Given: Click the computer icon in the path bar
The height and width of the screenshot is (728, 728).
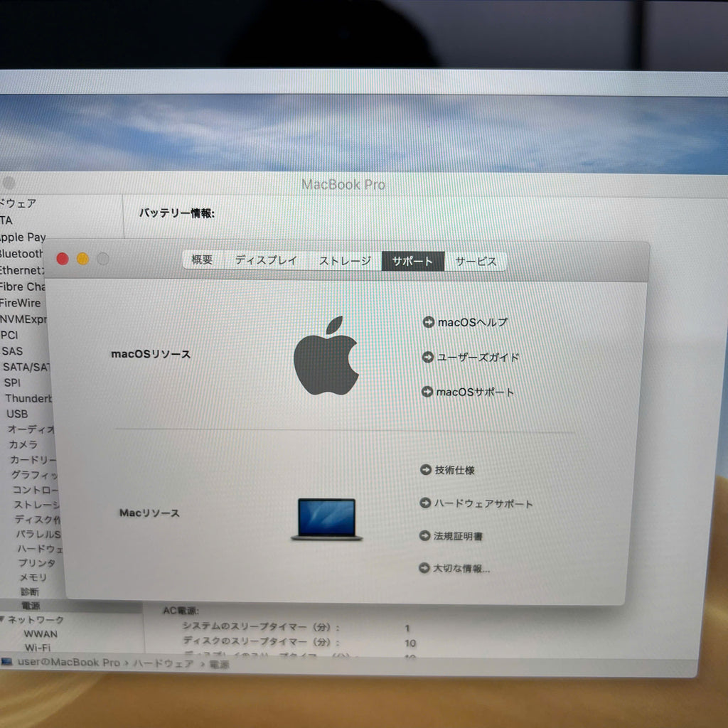Looking at the screenshot, I should tap(6, 662).
